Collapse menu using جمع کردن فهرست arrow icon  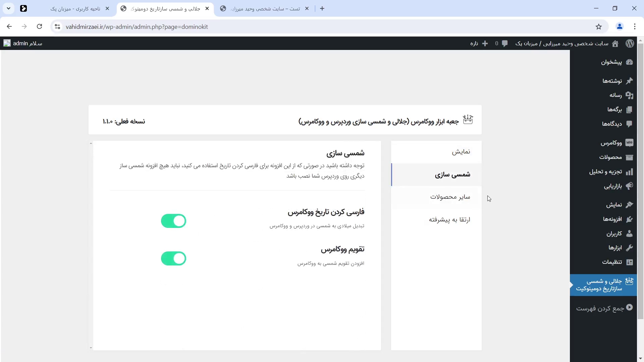pos(629,307)
